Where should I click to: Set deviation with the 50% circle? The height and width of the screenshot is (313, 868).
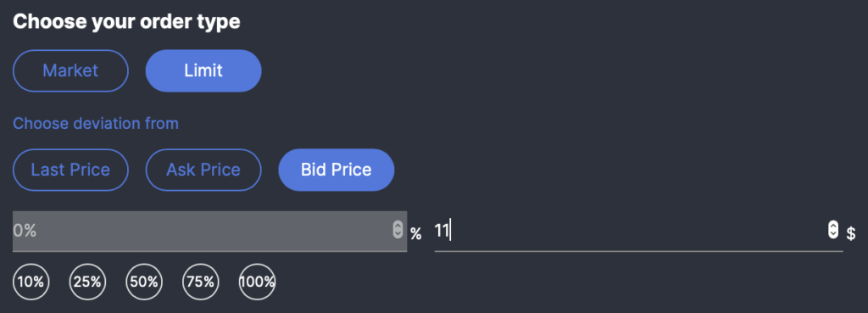coord(144,282)
